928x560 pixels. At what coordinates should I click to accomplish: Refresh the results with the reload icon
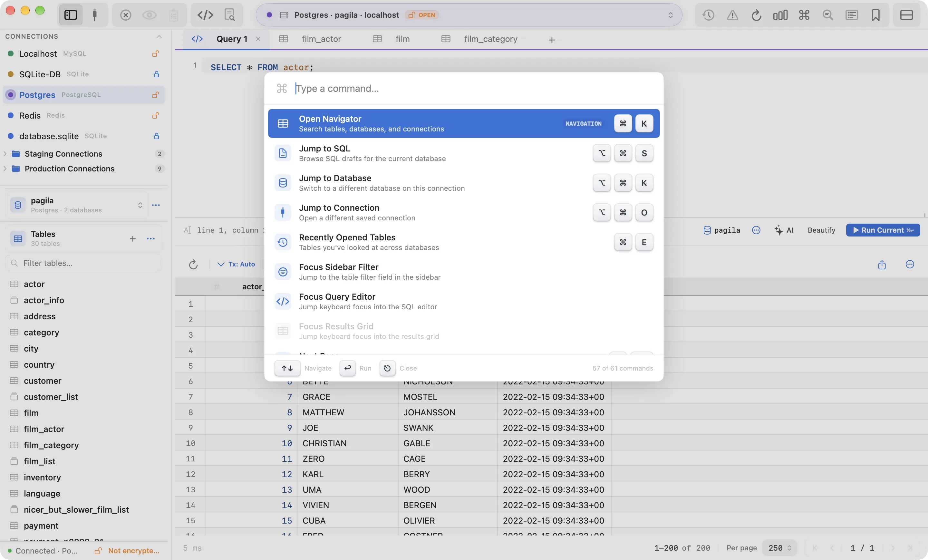(193, 264)
